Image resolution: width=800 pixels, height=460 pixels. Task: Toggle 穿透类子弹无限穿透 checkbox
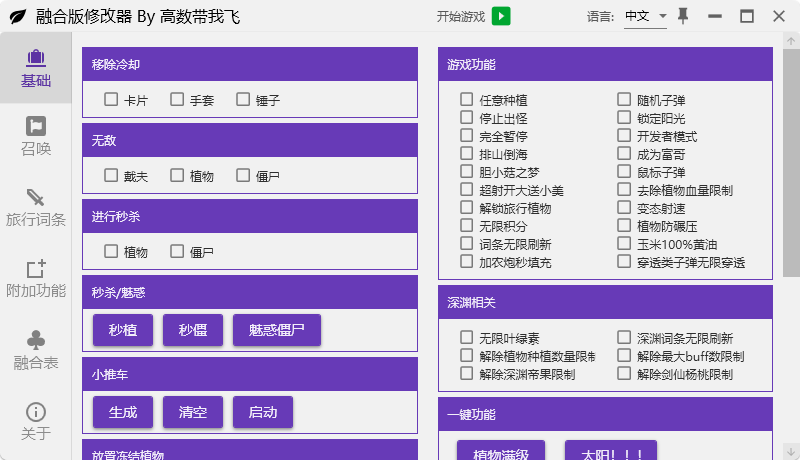click(624, 261)
